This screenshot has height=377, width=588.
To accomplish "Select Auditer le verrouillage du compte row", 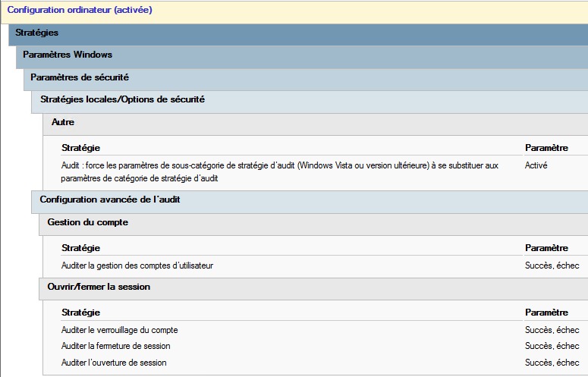I will tap(119, 330).
